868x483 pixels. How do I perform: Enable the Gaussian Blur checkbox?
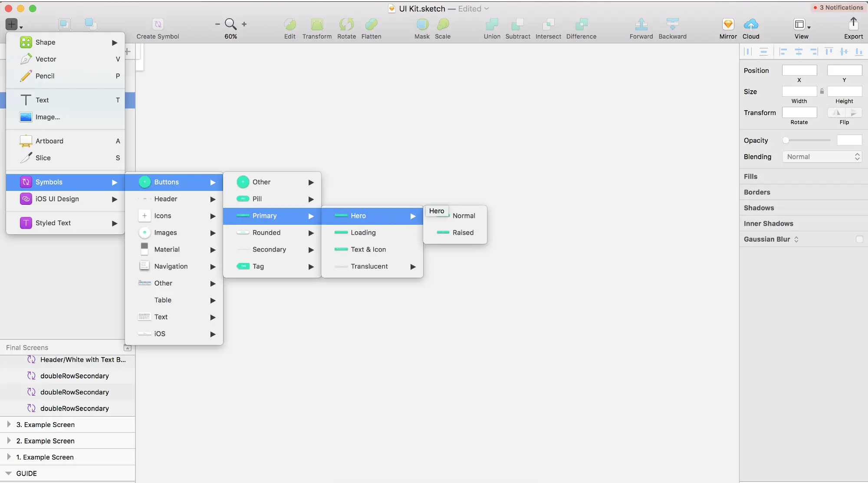[859, 239]
